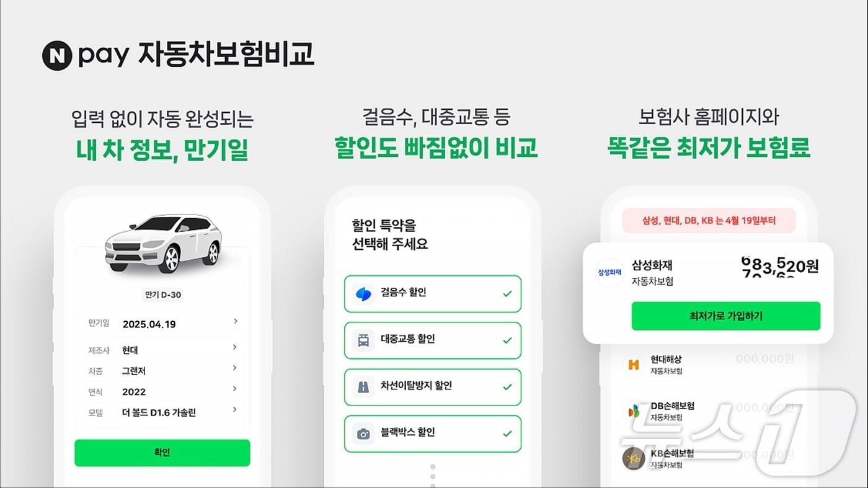Click the 블랙박스 할인 camera icon
This screenshot has width=868, height=488.
tap(363, 433)
